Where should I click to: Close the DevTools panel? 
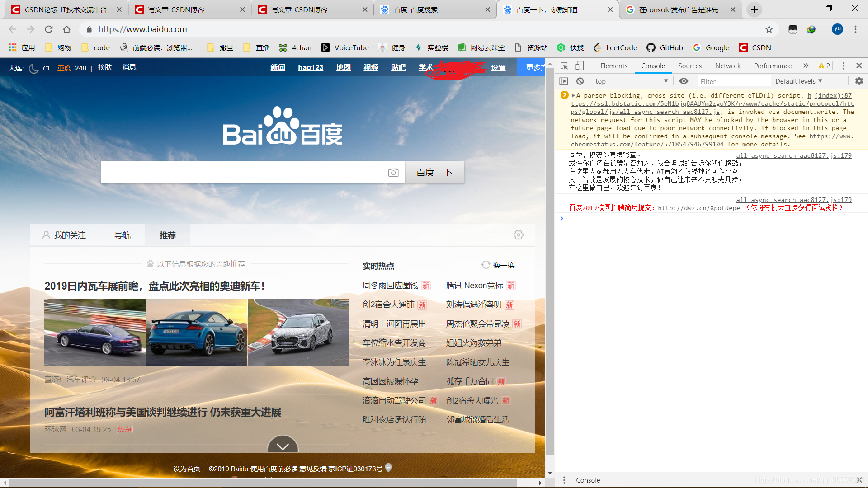coord(859,66)
